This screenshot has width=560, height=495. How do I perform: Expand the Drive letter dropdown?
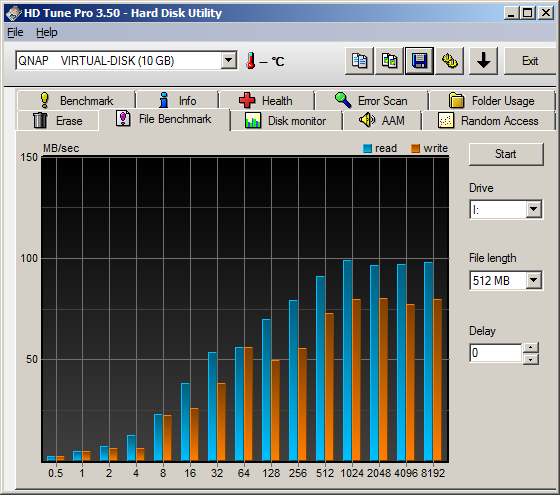click(534, 209)
